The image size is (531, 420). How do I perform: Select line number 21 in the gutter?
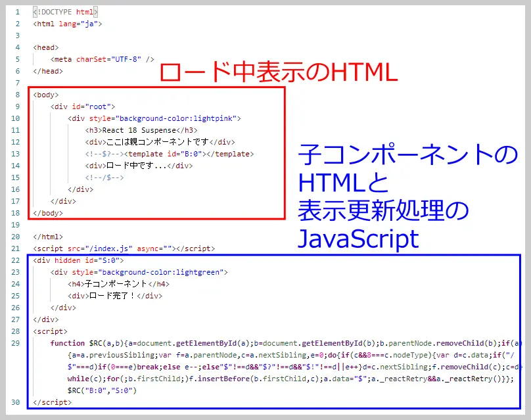[16, 248]
